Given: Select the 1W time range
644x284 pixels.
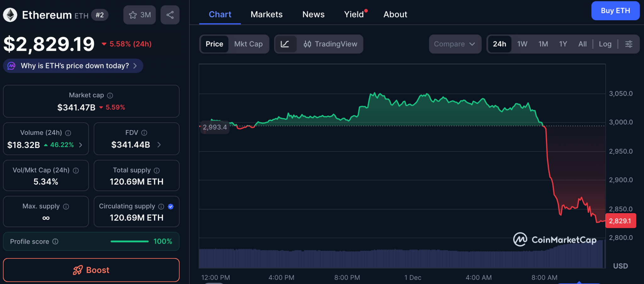Looking at the screenshot, I should point(522,44).
